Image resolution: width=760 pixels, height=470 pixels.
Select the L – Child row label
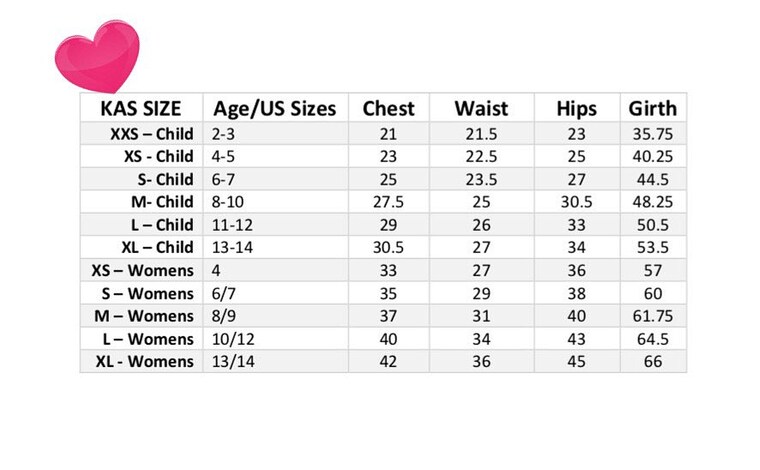pos(162,225)
